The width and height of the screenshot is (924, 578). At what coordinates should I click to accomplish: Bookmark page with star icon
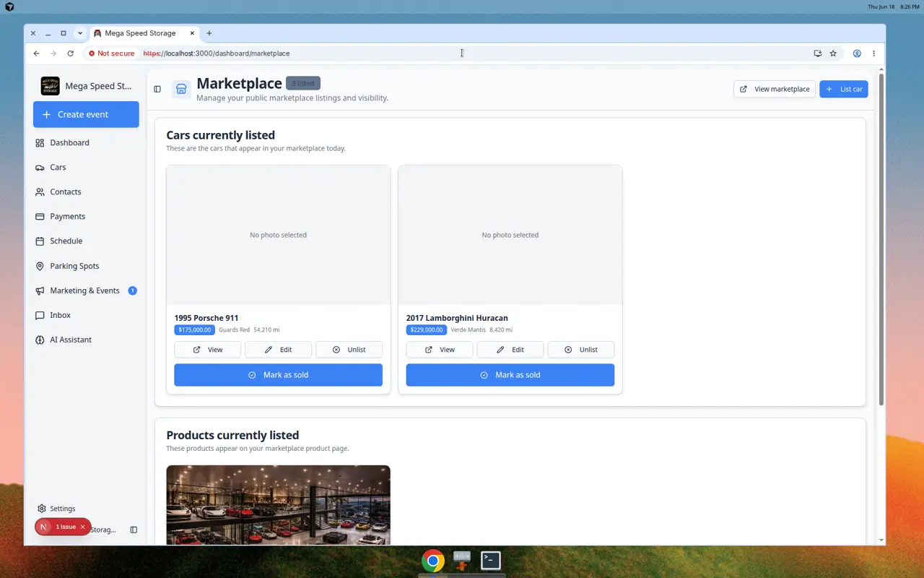pos(833,53)
